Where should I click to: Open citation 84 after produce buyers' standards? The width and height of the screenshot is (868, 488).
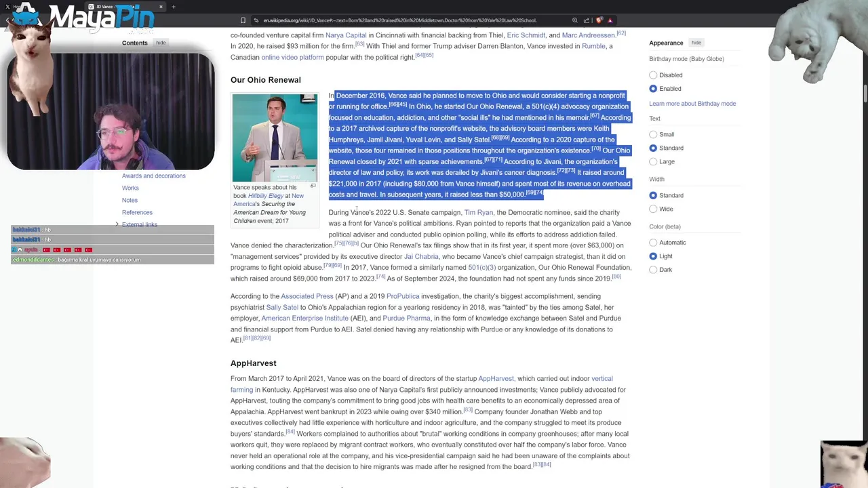pyautogui.click(x=290, y=431)
